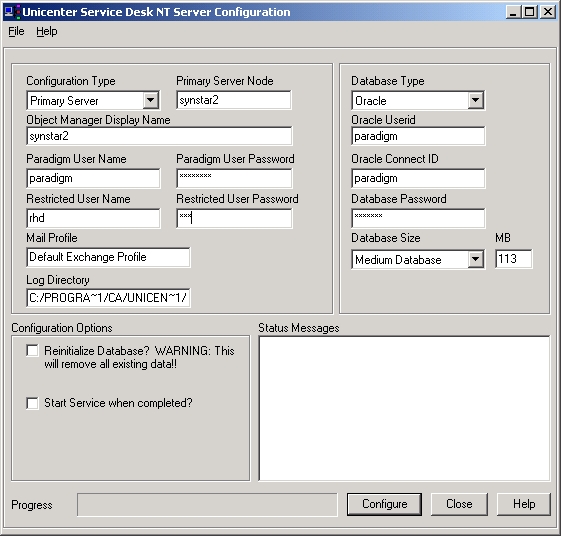Click the MB size field showing 113
This screenshot has width=561, height=536.
tap(514, 259)
